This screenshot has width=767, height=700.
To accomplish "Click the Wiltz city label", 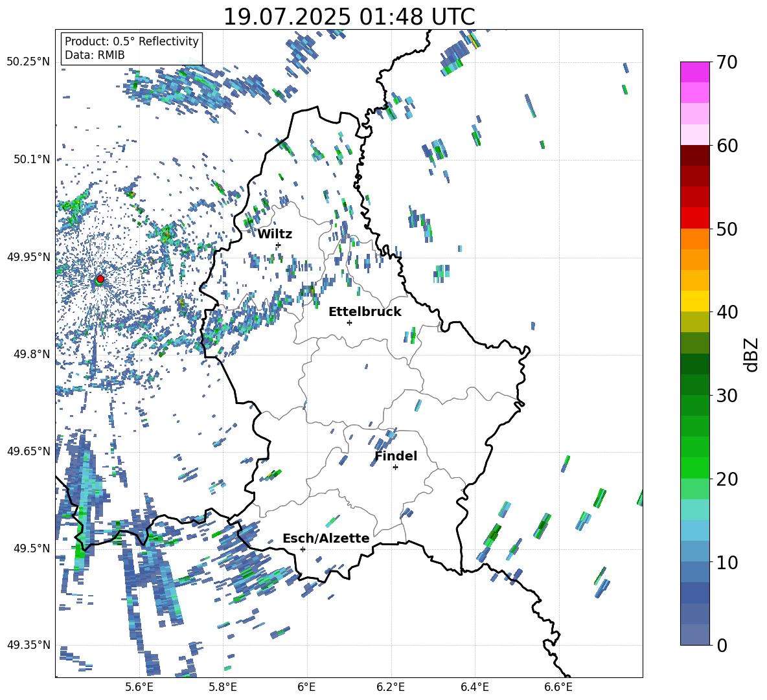I will (x=275, y=234).
